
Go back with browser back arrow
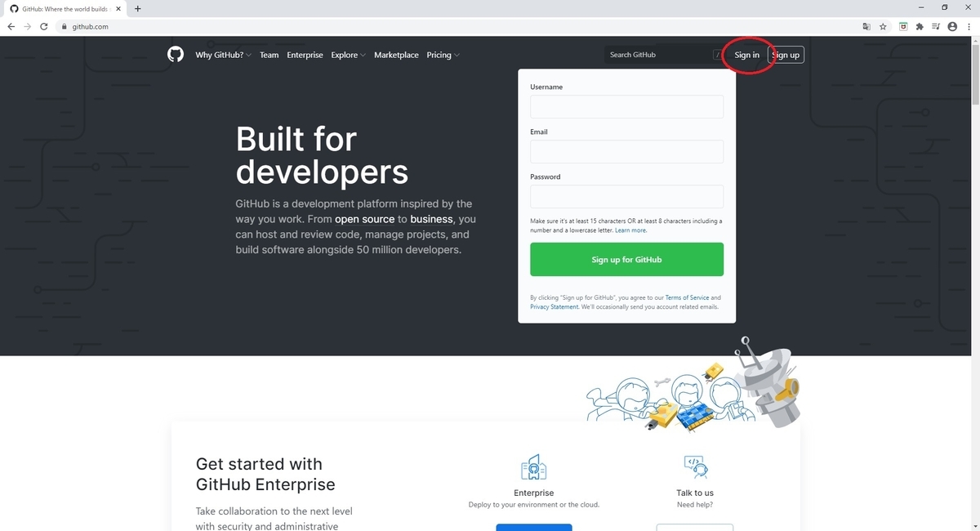point(11,26)
